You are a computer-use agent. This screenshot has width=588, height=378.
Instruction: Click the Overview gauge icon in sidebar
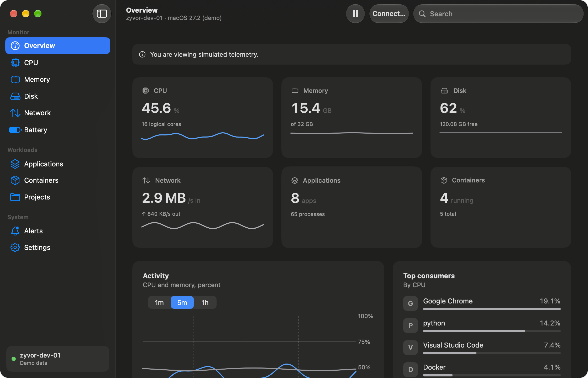[15, 46]
